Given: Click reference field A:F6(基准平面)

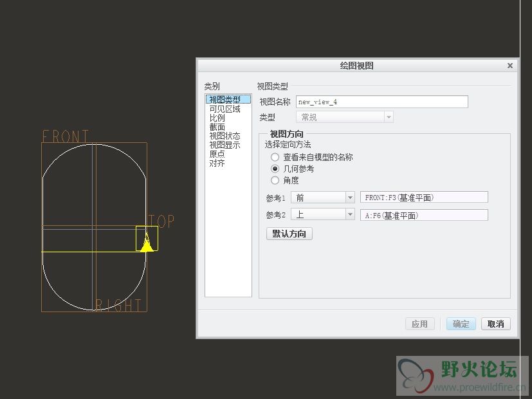Looking at the screenshot, I should [x=424, y=215].
